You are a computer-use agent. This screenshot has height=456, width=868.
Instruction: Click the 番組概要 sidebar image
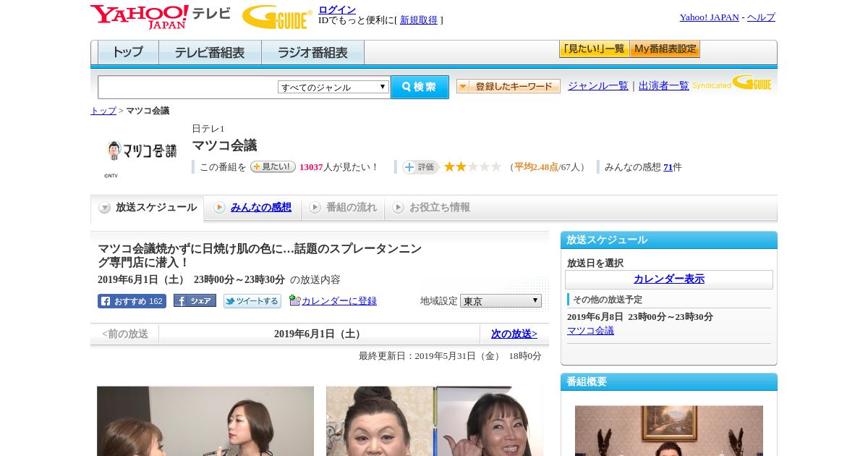click(669, 431)
